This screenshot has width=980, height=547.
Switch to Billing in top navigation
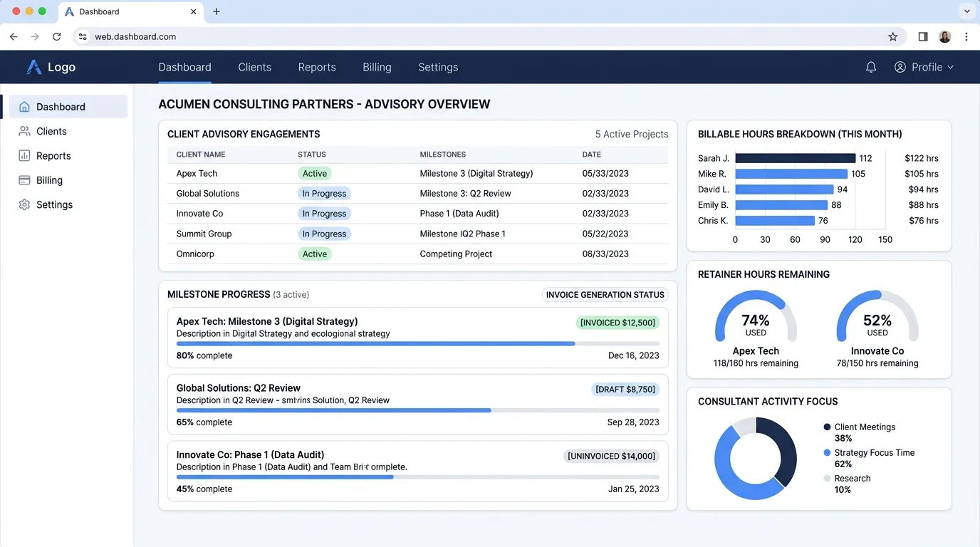pyautogui.click(x=377, y=67)
